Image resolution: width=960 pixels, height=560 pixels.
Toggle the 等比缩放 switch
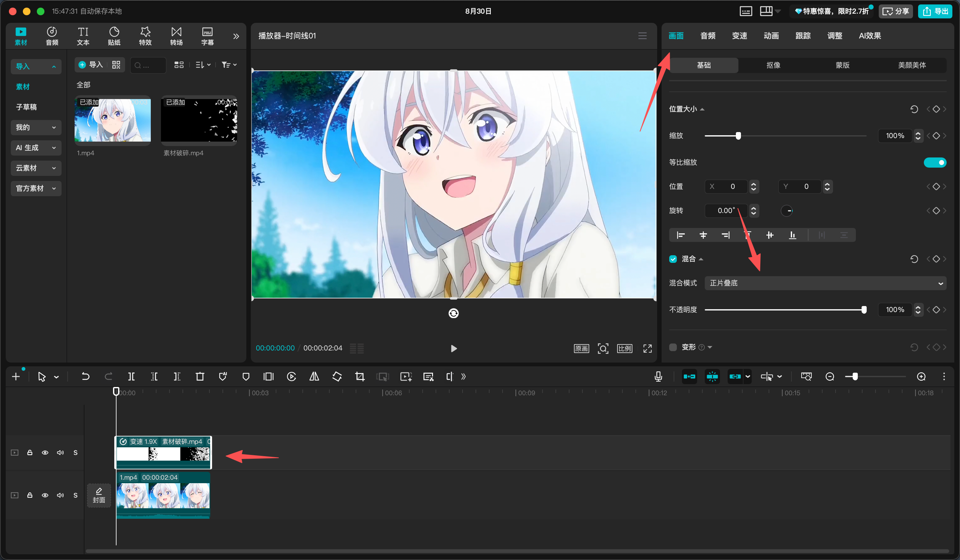coord(935,162)
